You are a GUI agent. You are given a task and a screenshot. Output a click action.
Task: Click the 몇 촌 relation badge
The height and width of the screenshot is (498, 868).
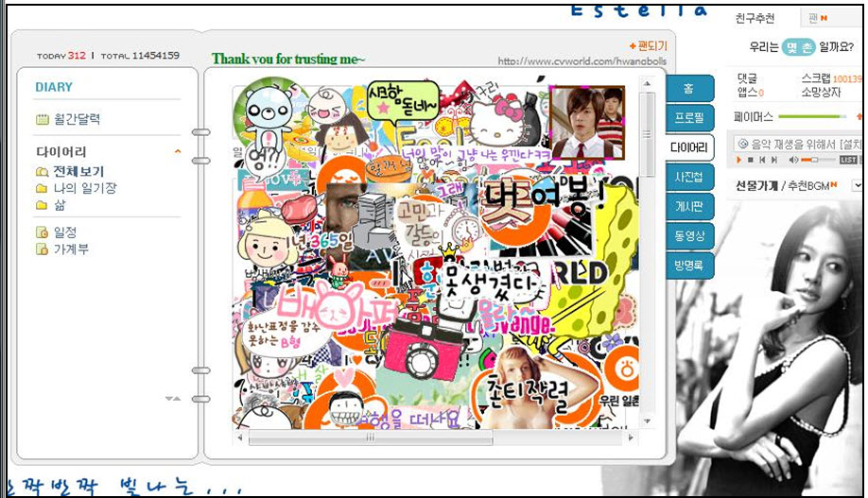click(798, 47)
